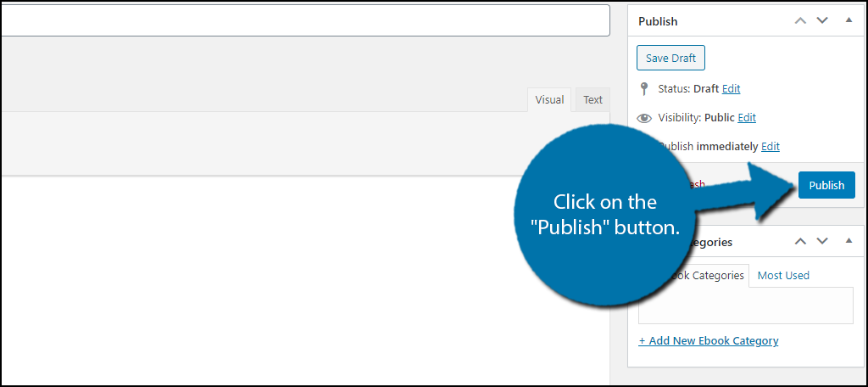Move the Categories panel up
This screenshot has height=387, width=868.
(x=800, y=241)
